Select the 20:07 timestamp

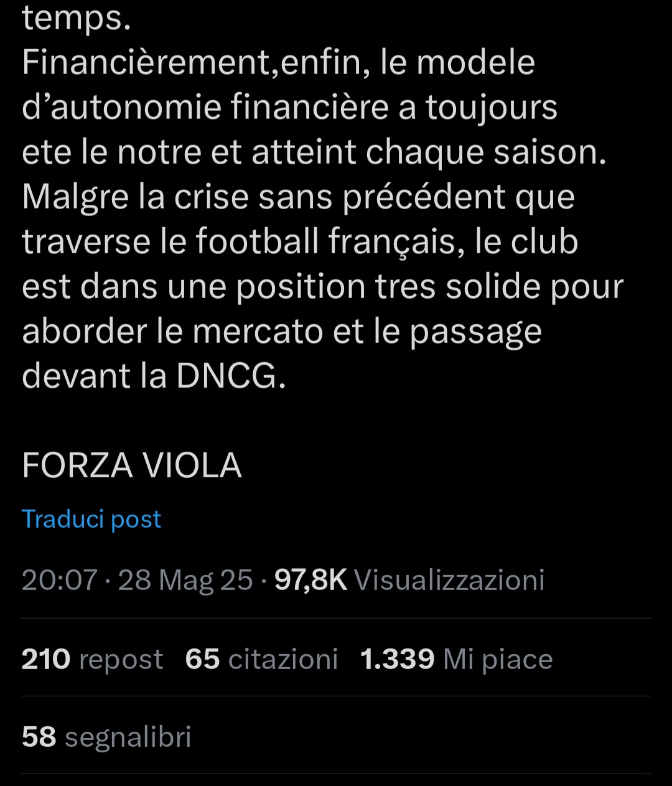[60, 580]
